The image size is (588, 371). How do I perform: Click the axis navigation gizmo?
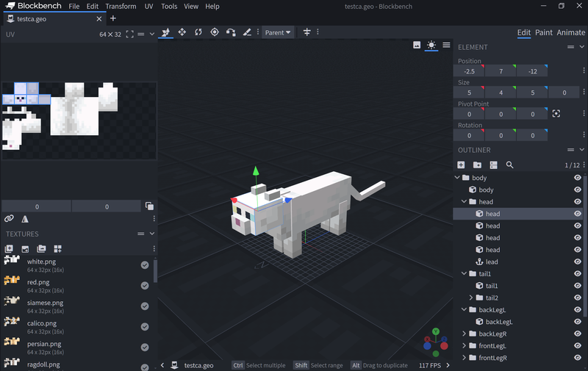click(x=435, y=342)
